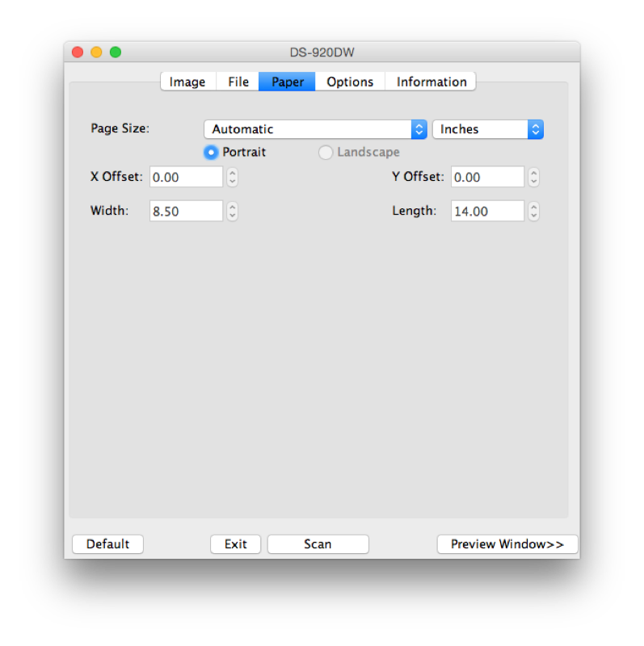Select the Portrait orientation
The width and height of the screenshot is (644, 646).
pyautogui.click(x=212, y=152)
